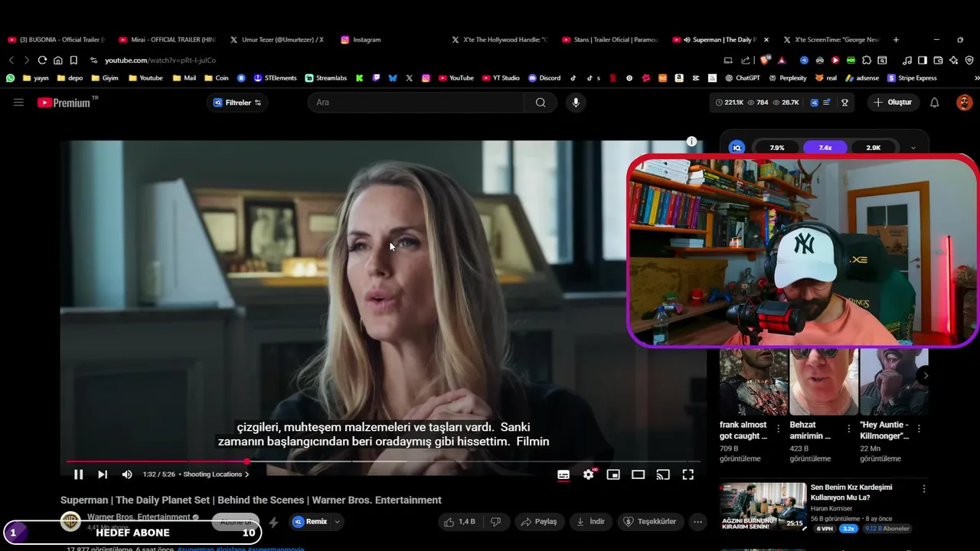
Task: Reload the page
Action: [x=42, y=60]
